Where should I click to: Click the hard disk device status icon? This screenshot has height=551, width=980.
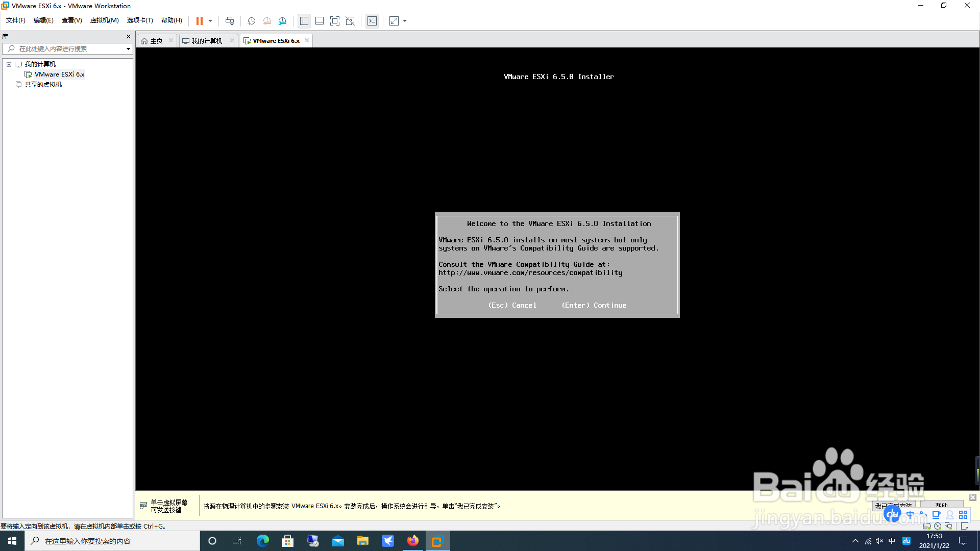pos(927,526)
